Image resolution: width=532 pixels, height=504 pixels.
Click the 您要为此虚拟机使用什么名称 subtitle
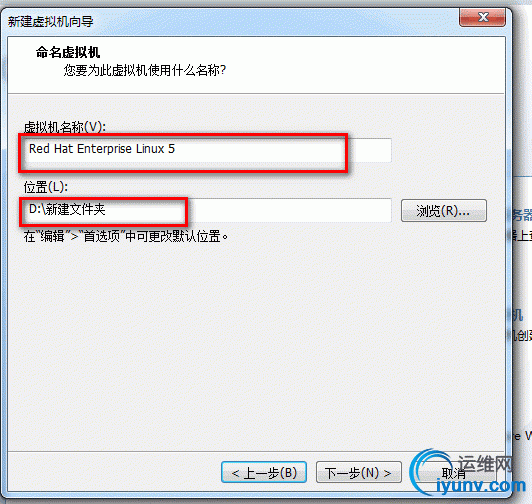(145, 71)
